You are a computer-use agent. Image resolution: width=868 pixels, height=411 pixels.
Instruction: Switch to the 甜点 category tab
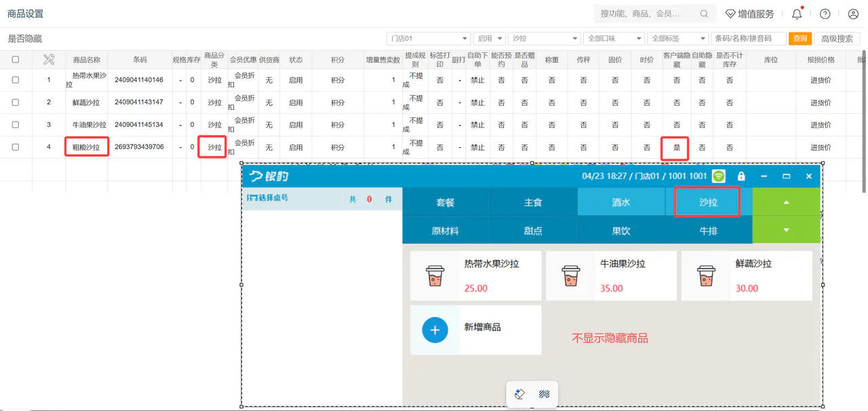tap(533, 231)
